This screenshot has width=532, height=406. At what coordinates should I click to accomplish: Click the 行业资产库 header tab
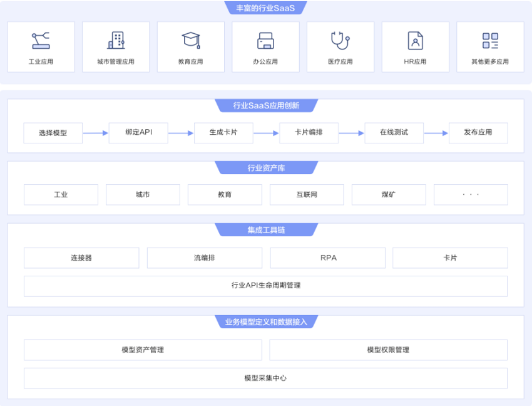[x=267, y=168]
